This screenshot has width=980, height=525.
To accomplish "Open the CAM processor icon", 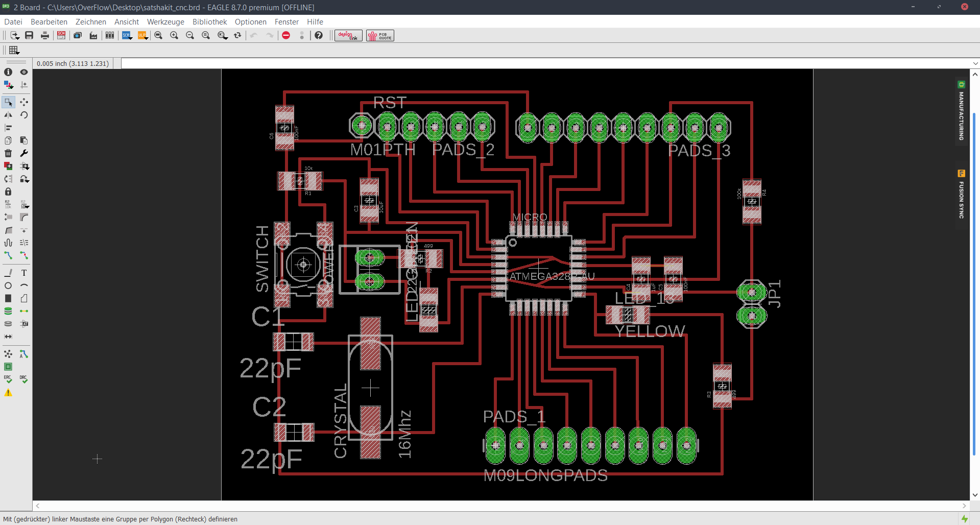I will (x=78, y=35).
